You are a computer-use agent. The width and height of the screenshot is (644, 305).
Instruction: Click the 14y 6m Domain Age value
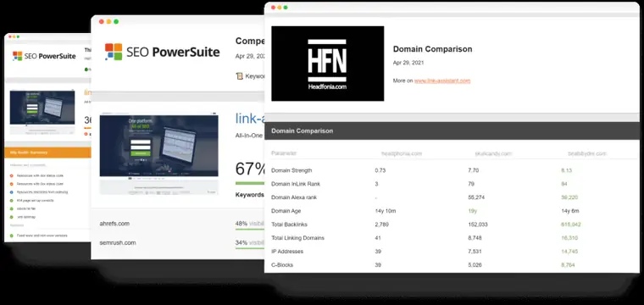570,211
